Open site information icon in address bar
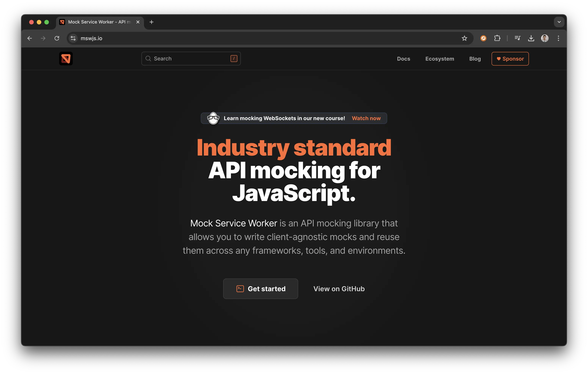This screenshot has width=588, height=374. point(73,38)
